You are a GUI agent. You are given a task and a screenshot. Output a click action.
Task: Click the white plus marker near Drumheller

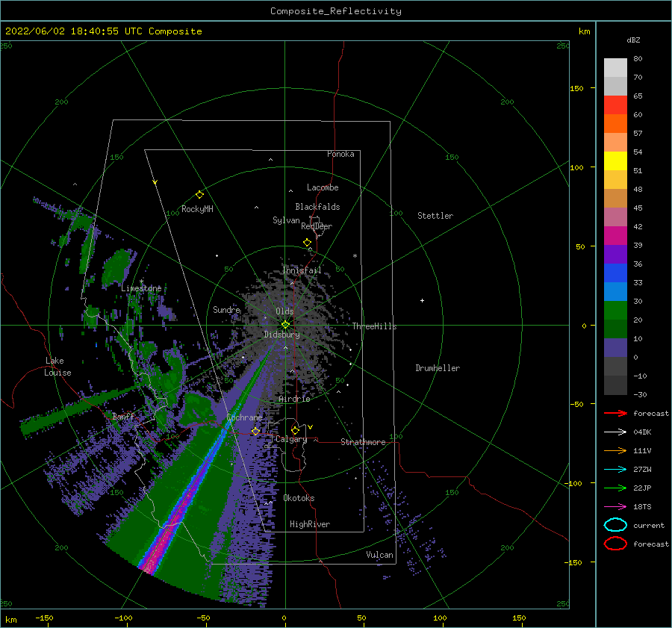pos(422,300)
